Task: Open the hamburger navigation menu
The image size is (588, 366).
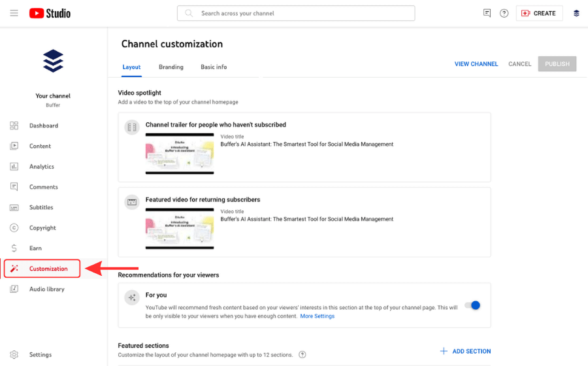Action: [14, 13]
